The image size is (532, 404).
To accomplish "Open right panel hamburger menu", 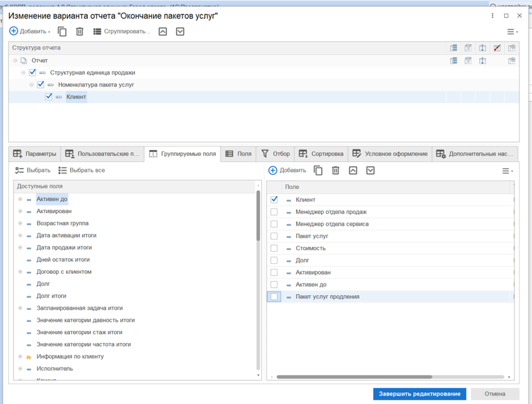I will (508, 171).
